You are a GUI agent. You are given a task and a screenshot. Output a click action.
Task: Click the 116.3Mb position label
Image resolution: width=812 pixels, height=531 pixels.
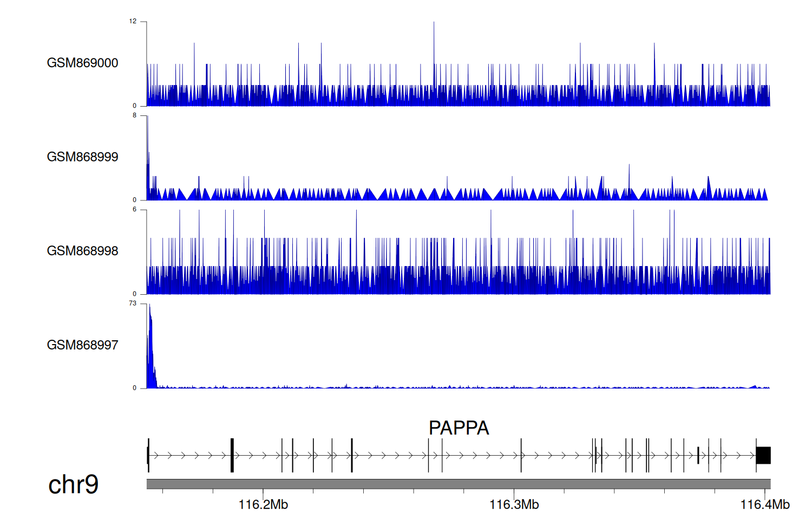[x=514, y=504]
